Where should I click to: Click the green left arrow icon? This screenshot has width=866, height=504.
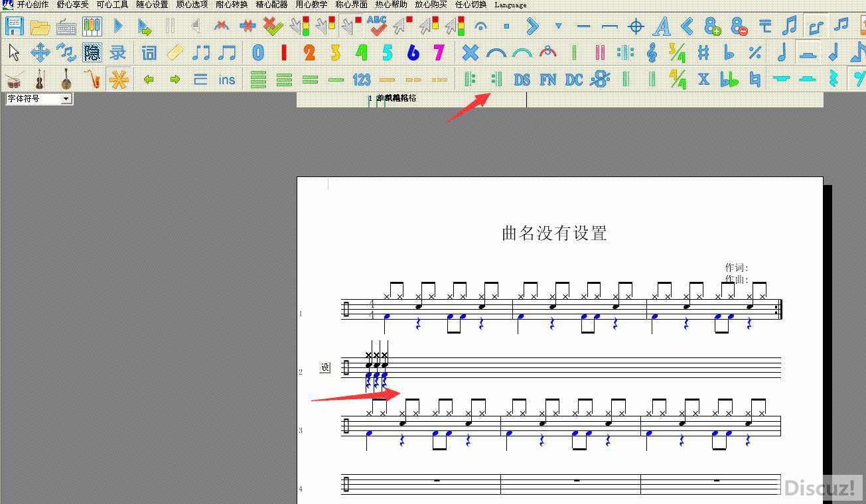(149, 80)
